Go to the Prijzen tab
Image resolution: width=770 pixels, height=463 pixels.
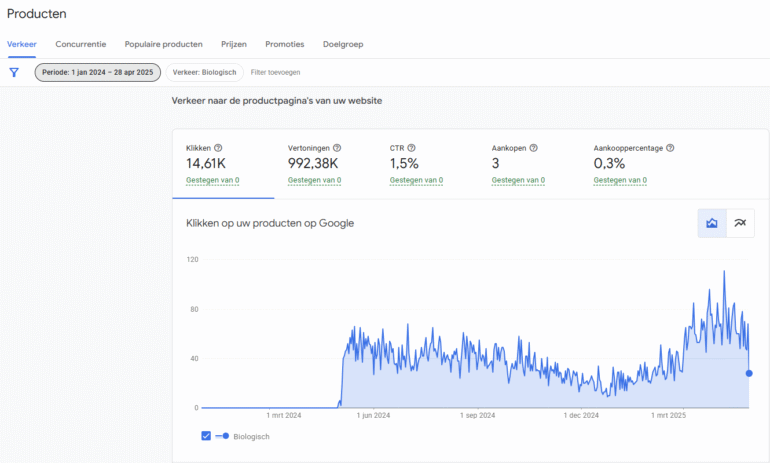pyautogui.click(x=234, y=44)
